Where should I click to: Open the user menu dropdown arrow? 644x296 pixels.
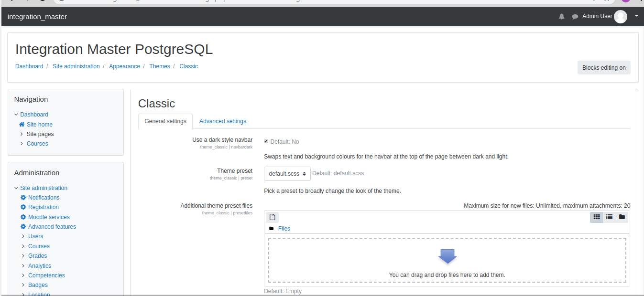(x=636, y=16)
